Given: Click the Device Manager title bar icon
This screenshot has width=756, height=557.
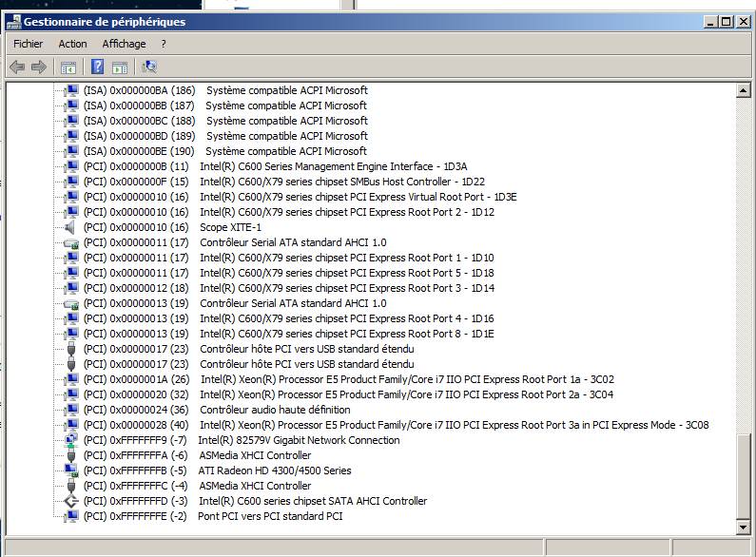Looking at the screenshot, I should tap(14, 22).
